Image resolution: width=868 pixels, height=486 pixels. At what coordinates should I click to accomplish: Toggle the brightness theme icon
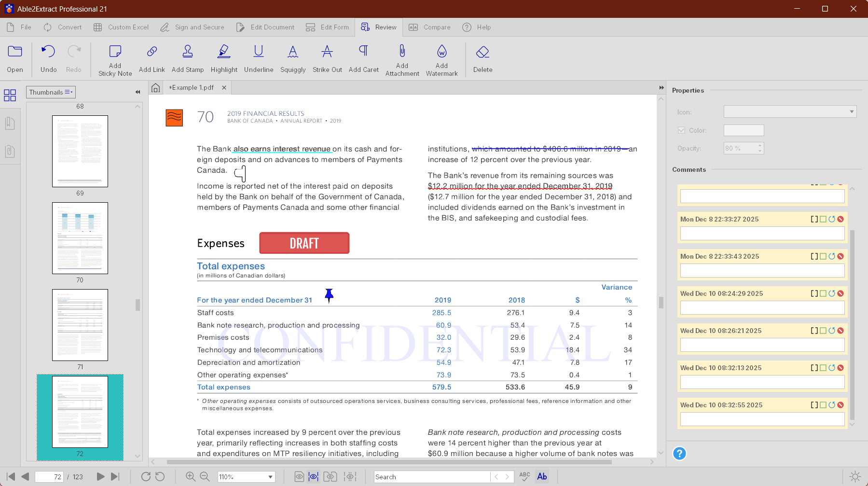coord(855,477)
